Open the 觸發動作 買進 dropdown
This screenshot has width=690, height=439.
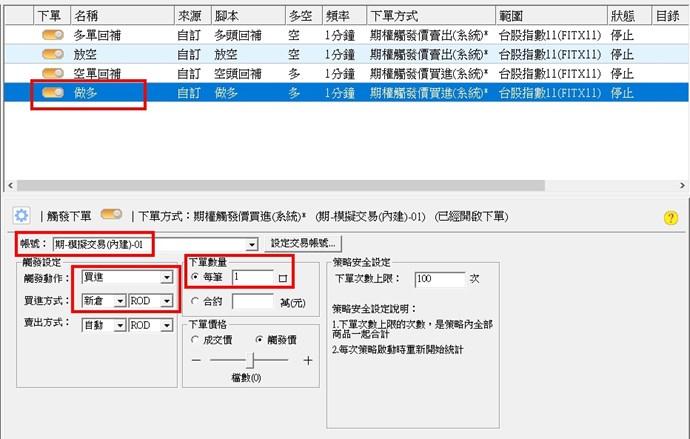[x=167, y=277]
